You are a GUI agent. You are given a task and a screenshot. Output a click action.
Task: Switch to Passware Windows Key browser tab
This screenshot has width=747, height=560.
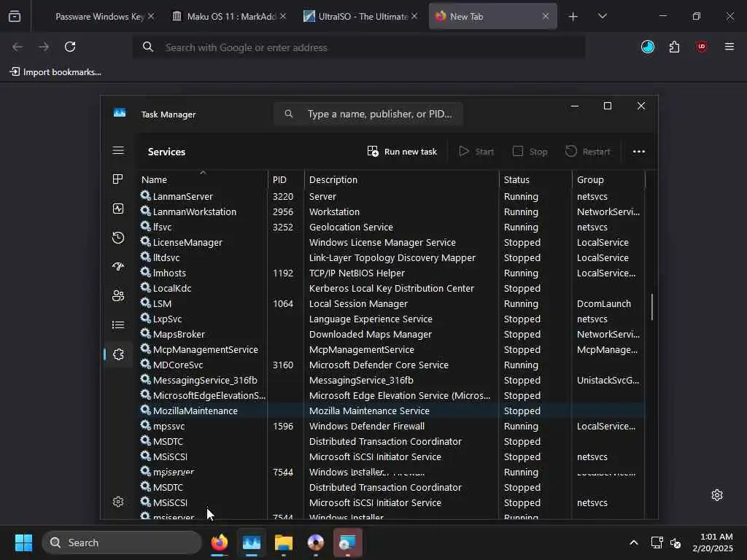98,16
